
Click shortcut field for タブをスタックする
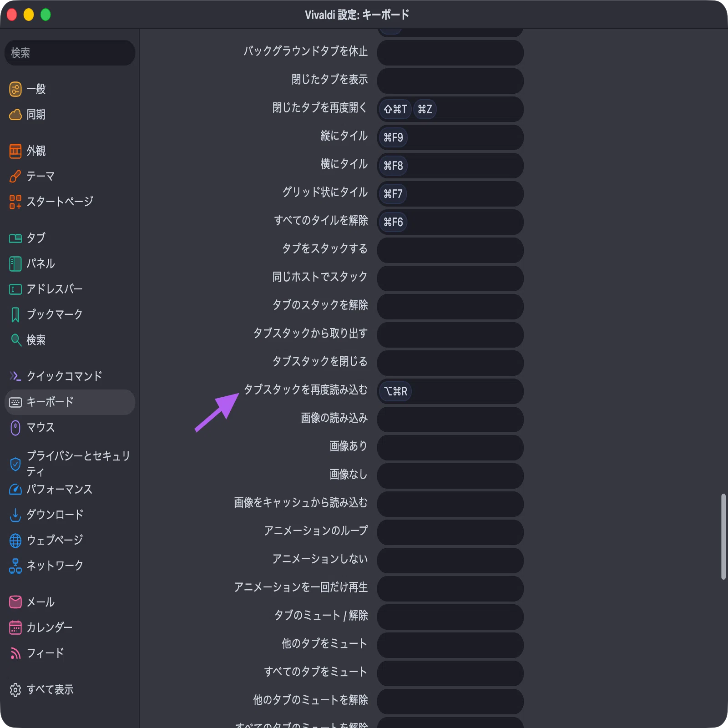[x=450, y=250]
